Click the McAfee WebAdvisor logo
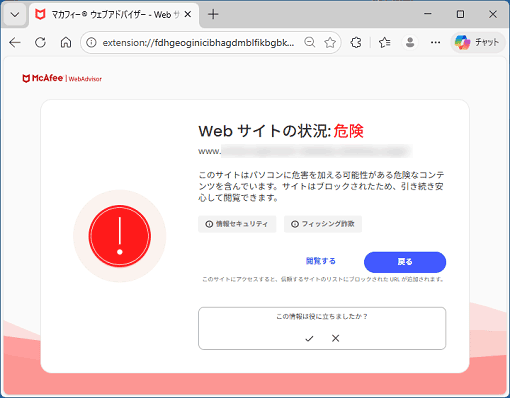 tap(62, 78)
